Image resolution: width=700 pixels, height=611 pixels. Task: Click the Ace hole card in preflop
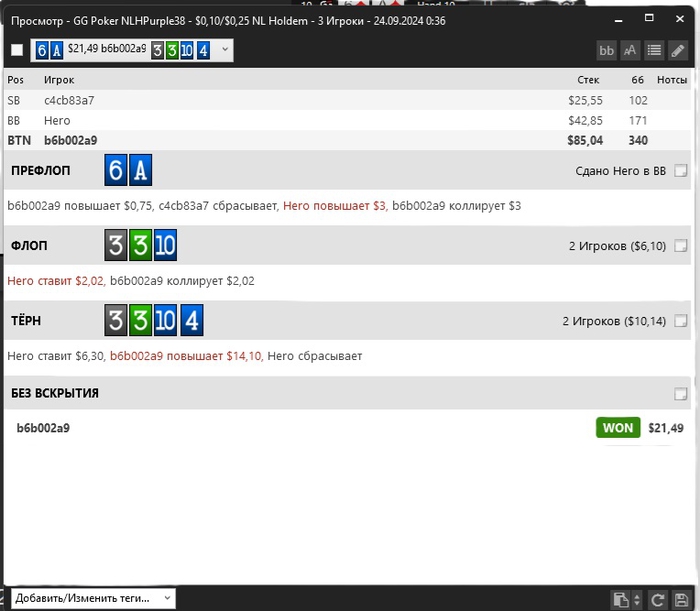140,171
